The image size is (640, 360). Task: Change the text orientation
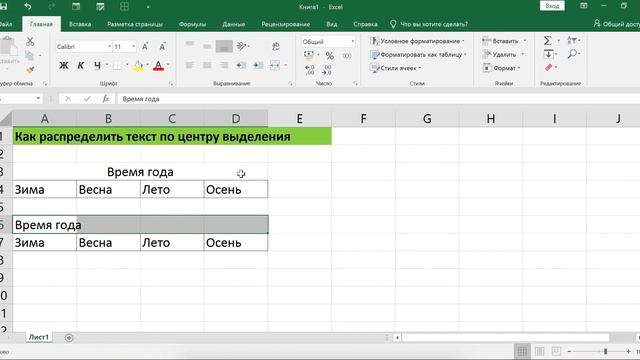(242, 46)
